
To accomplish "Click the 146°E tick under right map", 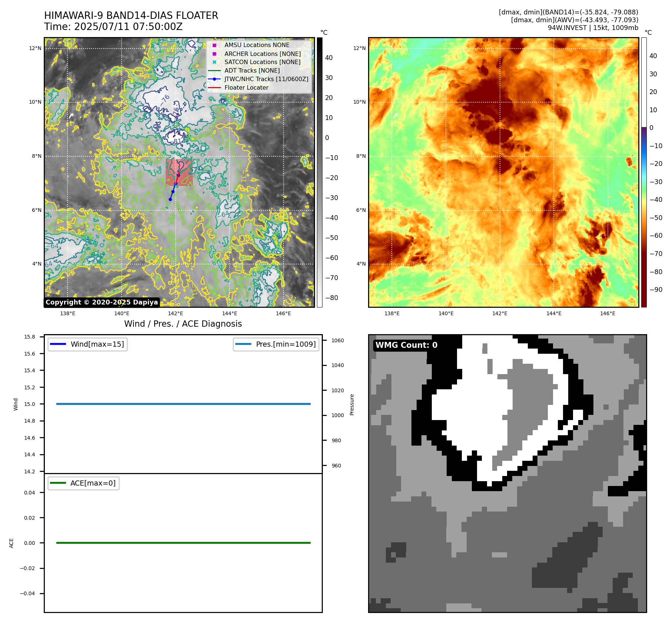I will (608, 313).
